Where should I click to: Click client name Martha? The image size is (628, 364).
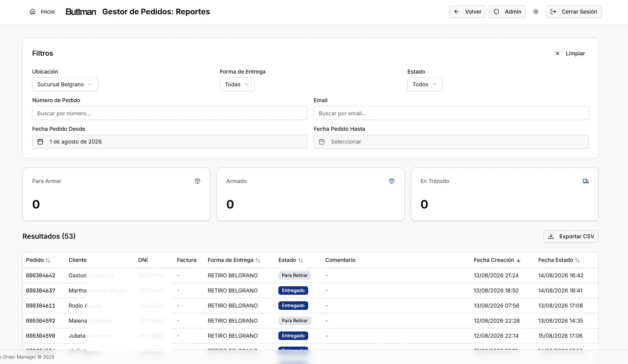pyautogui.click(x=77, y=291)
